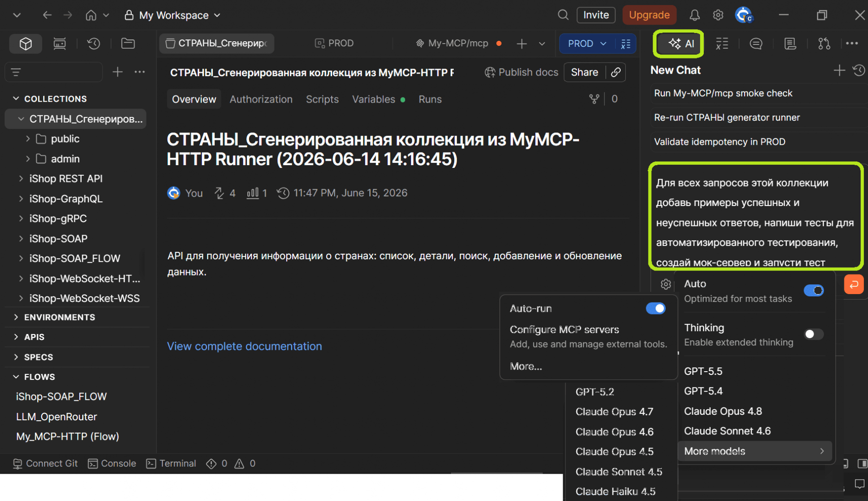Open the Console in status bar
The height and width of the screenshot is (501, 868).
pyautogui.click(x=112, y=463)
